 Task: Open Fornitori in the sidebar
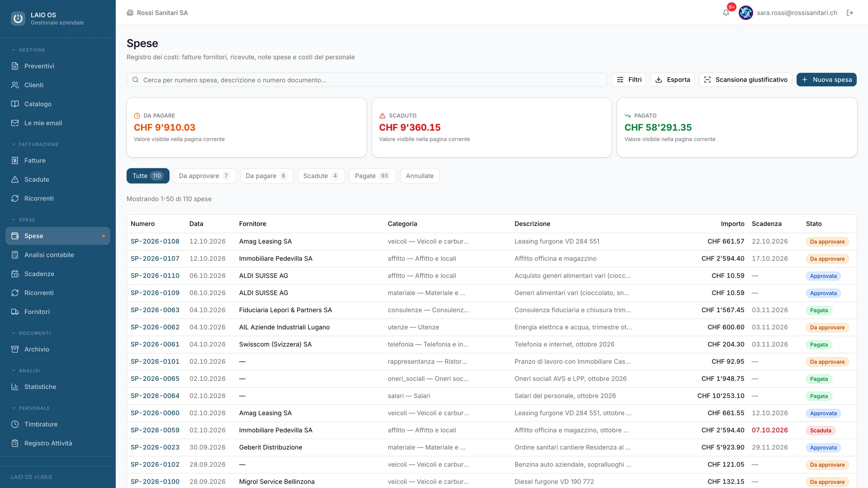point(58,311)
